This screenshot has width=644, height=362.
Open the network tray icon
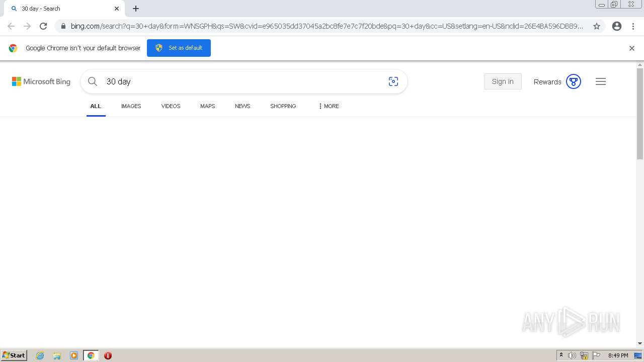[584, 355]
